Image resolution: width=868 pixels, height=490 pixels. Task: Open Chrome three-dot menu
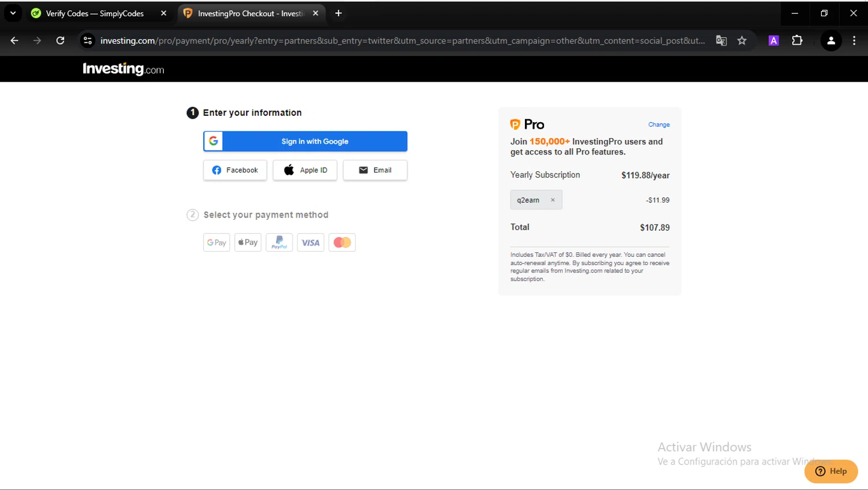(854, 40)
